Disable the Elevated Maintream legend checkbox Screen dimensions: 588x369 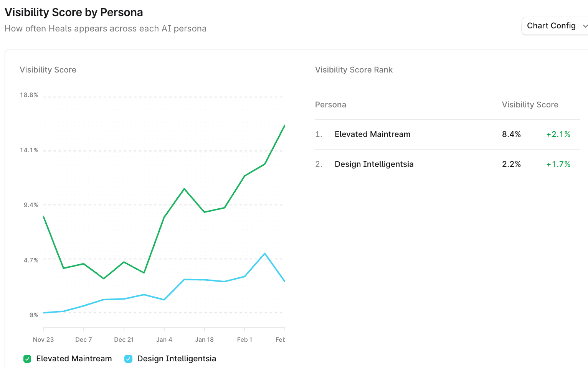tap(27, 359)
